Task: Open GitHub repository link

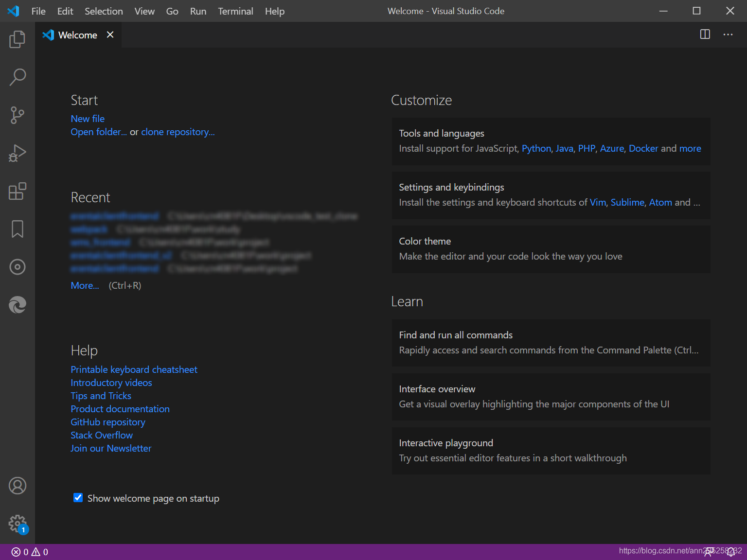Action: [108, 422]
